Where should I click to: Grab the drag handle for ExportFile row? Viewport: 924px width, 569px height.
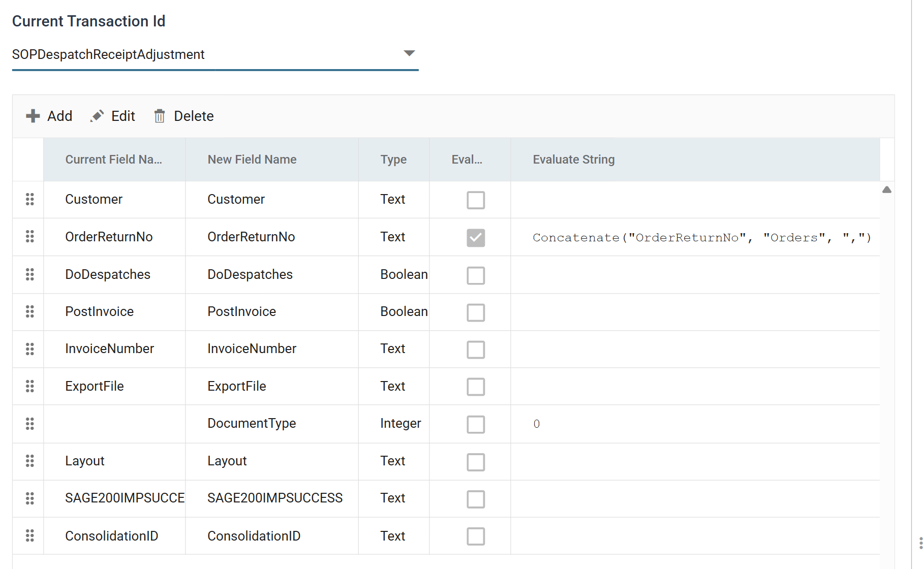(x=30, y=386)
